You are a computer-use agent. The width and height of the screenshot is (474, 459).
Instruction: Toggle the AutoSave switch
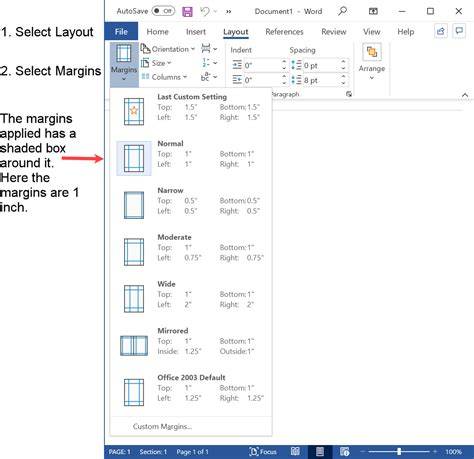(x=163, y=11)
